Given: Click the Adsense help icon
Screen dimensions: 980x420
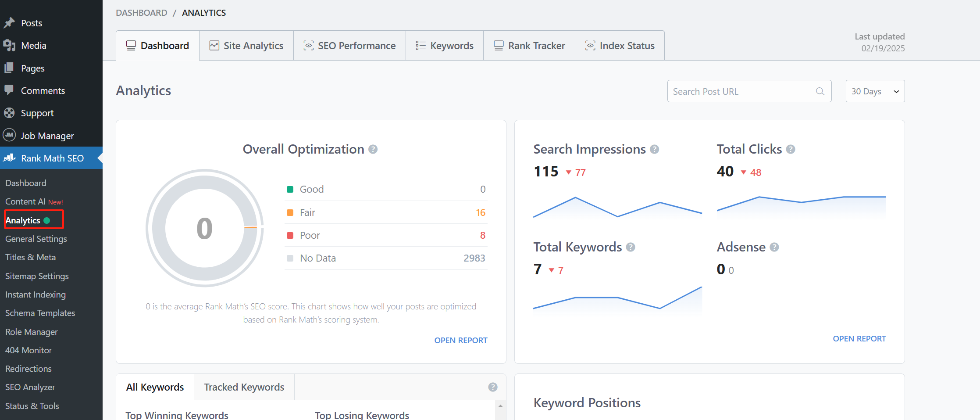Looking at the screenshot, I should (774, 247).
